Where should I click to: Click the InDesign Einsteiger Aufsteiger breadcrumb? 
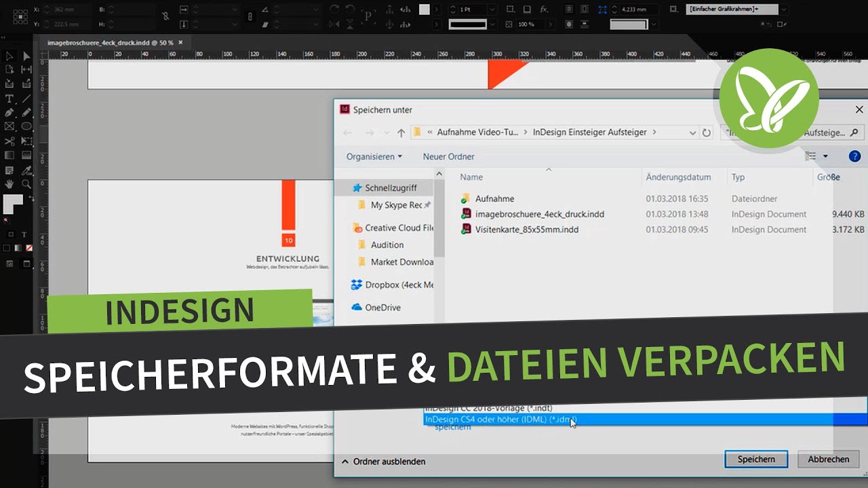point(589,132)
